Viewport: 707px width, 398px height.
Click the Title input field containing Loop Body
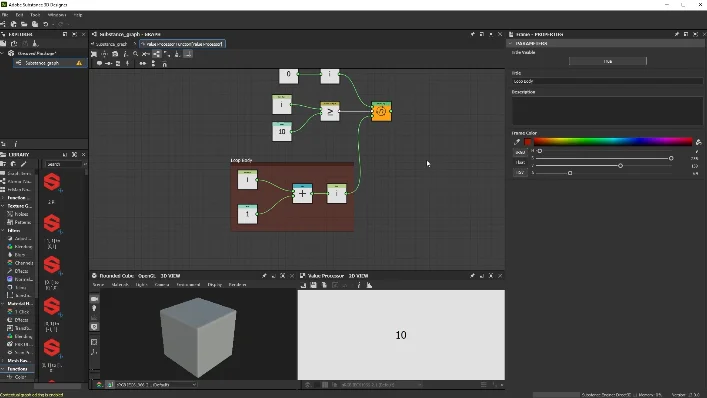607,82
